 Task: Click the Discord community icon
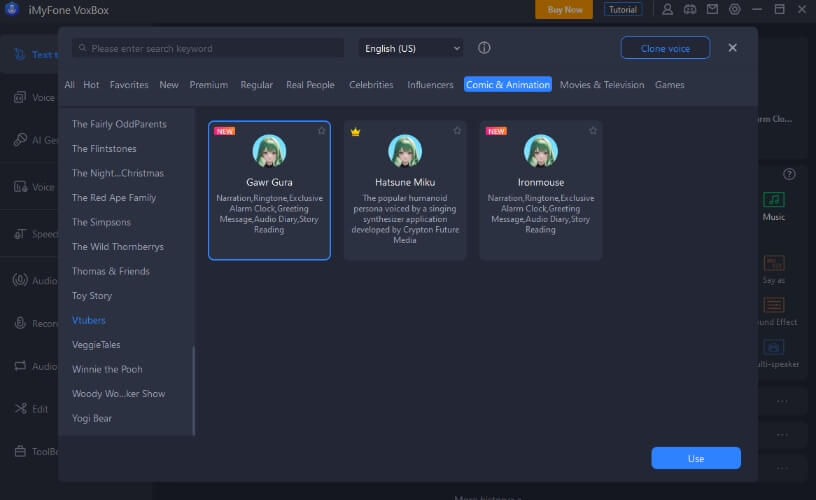[x=690, y=10]
